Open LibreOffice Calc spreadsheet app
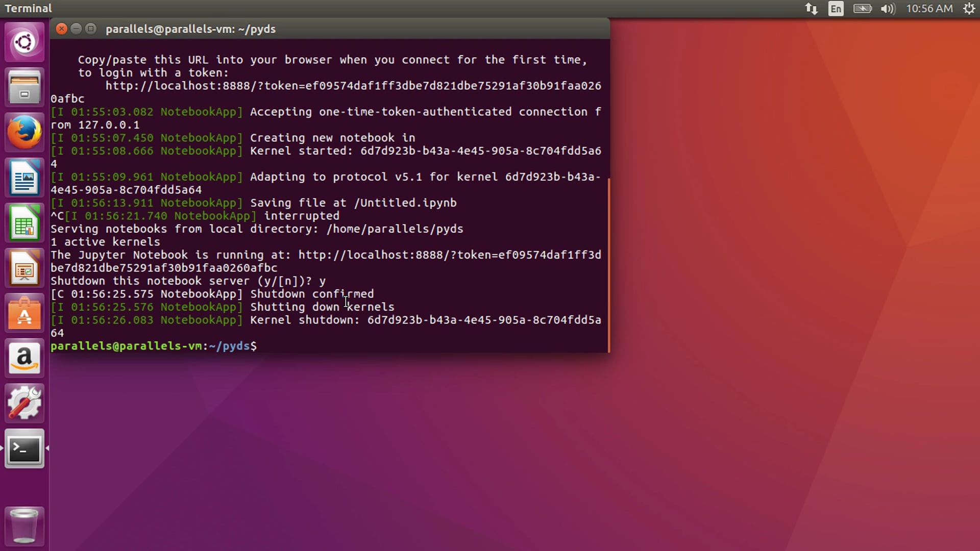 tap(24, 223)
